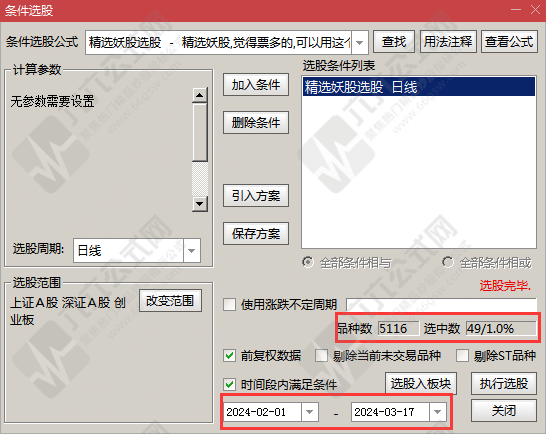Click the parameter scrollbar down arrow
Screen dimensions: 546x434
point(200,204)
